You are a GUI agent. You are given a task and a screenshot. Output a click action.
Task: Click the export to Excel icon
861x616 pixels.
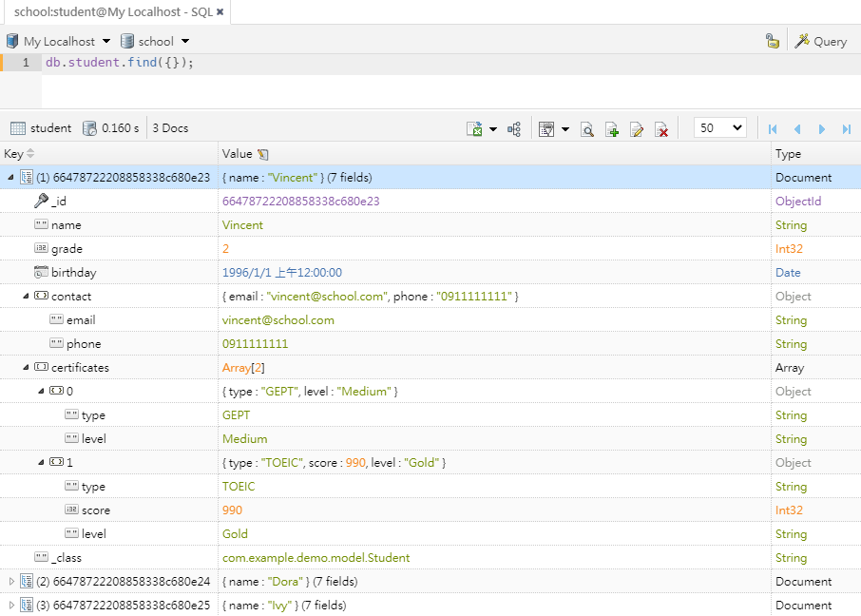tap(474, 128)
